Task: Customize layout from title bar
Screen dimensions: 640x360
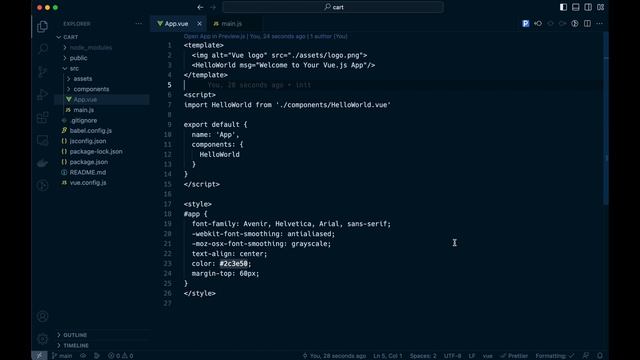Action: click(x=600, y=7)
